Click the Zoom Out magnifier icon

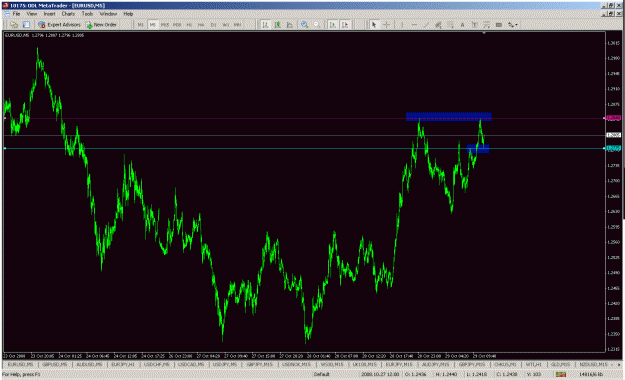tap(317, 25)
